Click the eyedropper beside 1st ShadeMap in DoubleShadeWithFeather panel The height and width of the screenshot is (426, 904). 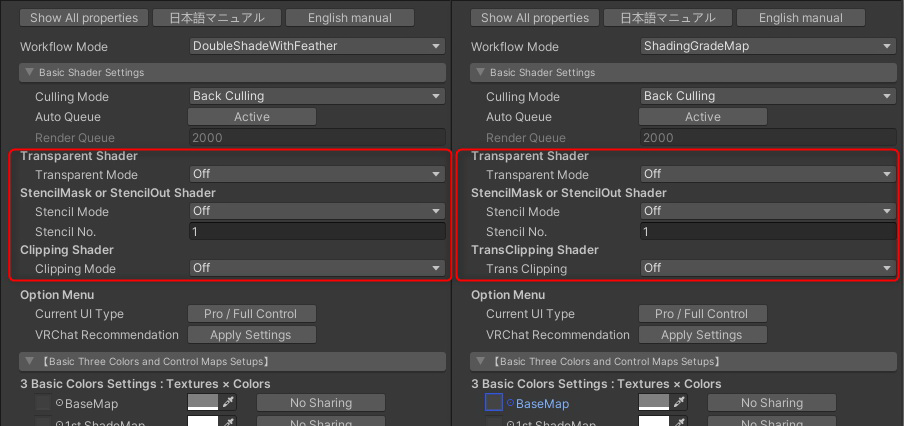click(229, 421)
